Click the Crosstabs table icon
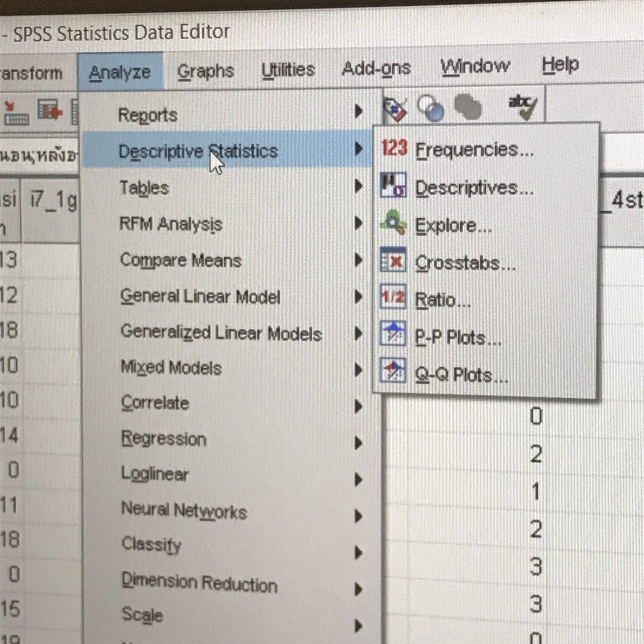Viewport: 644px width, 644px height. click(393, 261)
